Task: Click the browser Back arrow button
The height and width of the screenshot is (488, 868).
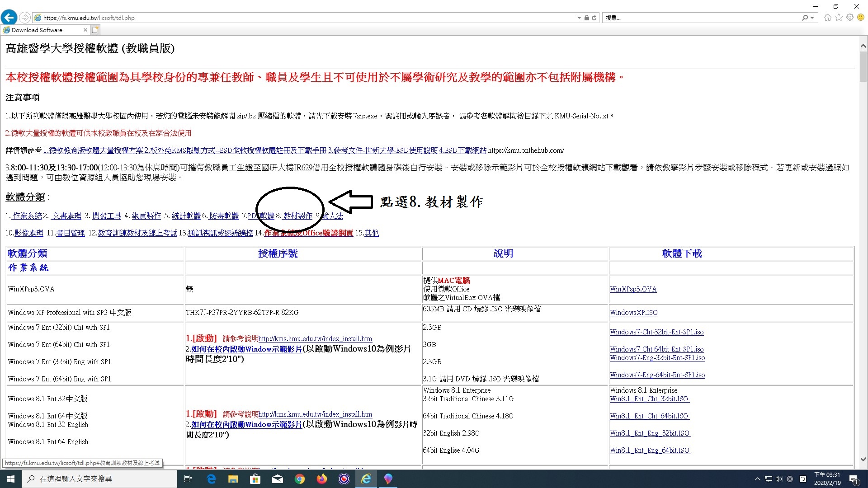Action: click(x=9, y=18)
